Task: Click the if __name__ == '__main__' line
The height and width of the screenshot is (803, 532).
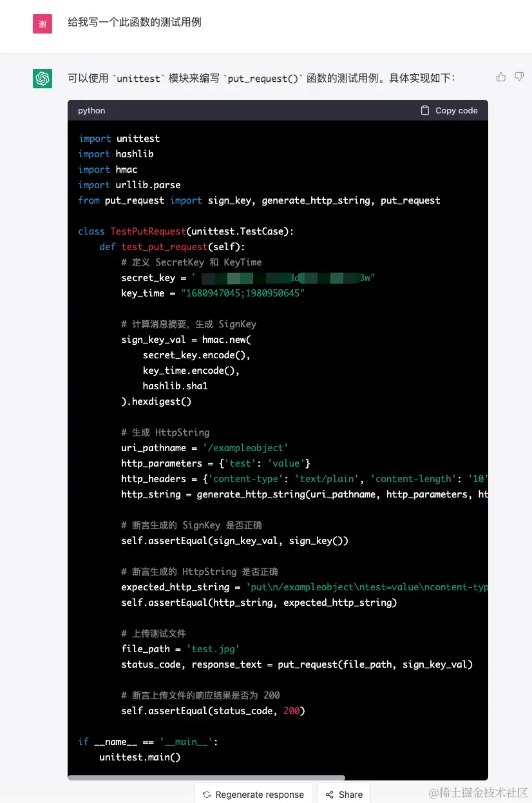Action: (x=148, y=742)
